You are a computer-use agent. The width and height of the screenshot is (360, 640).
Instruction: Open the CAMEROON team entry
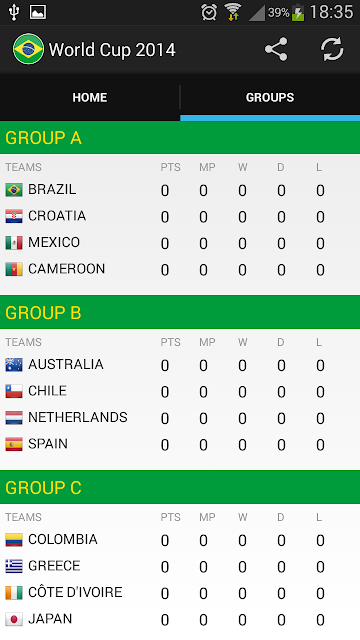pyautogui.click(x=180, y=269)
